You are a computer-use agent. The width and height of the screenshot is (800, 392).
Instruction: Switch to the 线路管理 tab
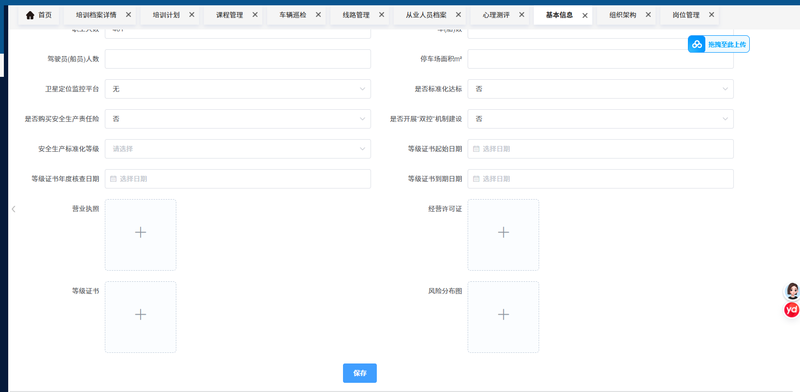pos(356,15)
